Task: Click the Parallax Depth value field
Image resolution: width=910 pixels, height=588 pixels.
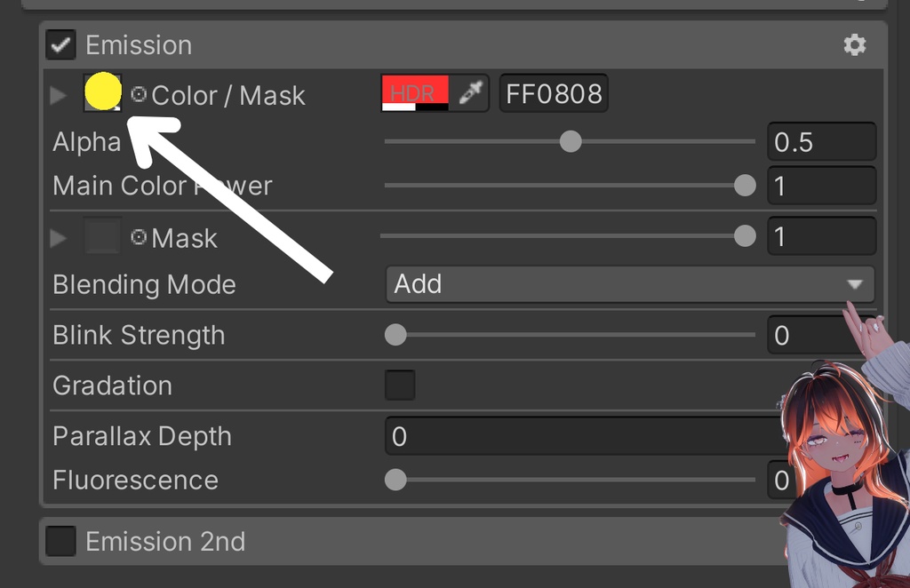Action: (x=582, y=436)
